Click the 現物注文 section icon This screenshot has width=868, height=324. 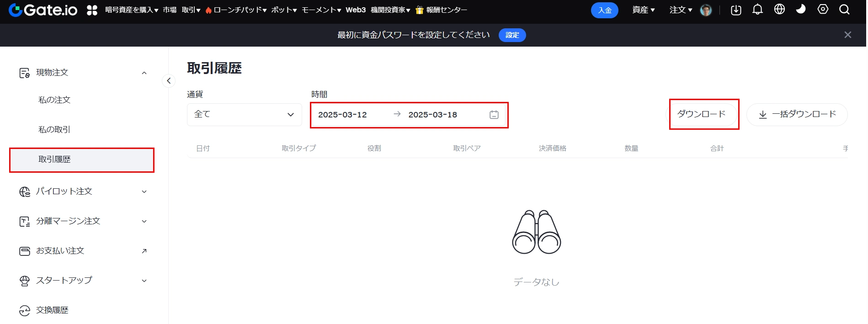pos(24,73)
